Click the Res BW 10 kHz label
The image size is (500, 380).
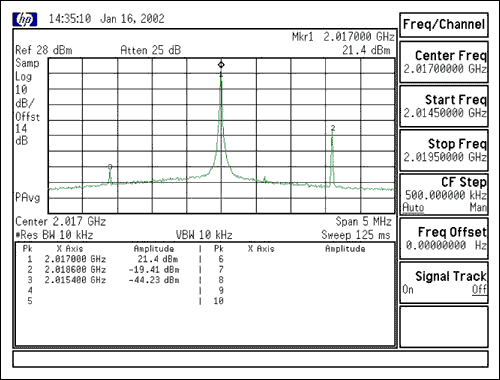[55, 235]
